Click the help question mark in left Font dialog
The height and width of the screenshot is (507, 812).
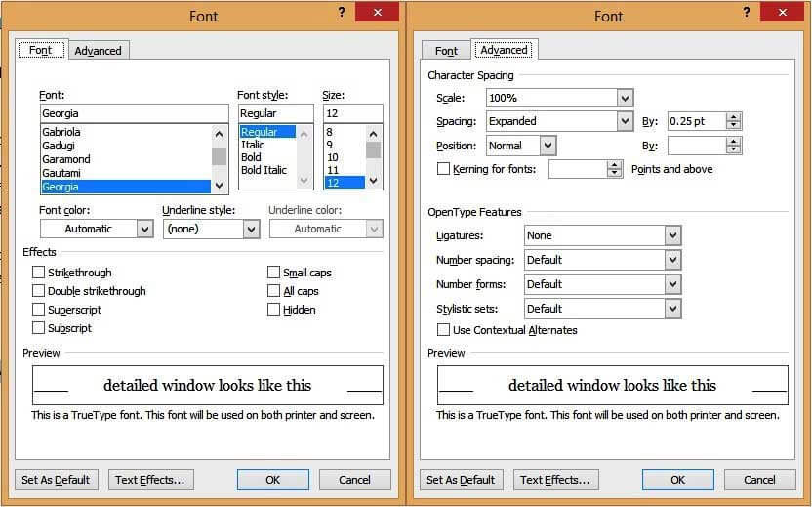[x=342, y=13]
